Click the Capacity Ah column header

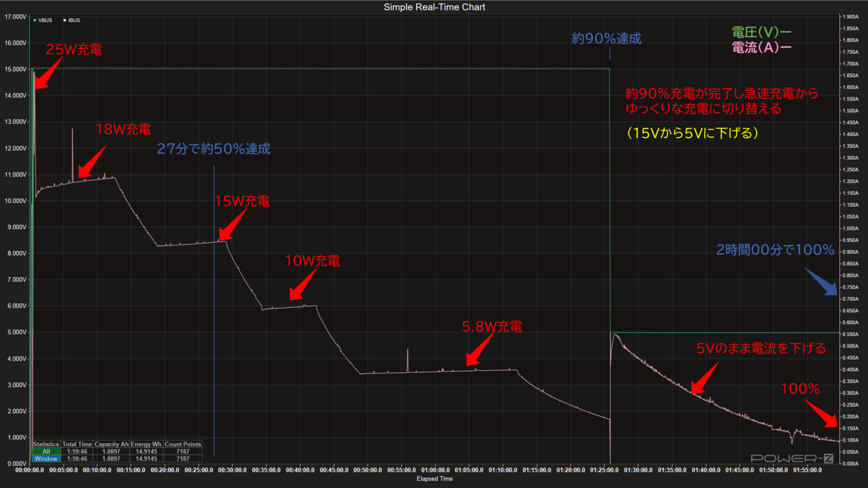tap(111, 444)
